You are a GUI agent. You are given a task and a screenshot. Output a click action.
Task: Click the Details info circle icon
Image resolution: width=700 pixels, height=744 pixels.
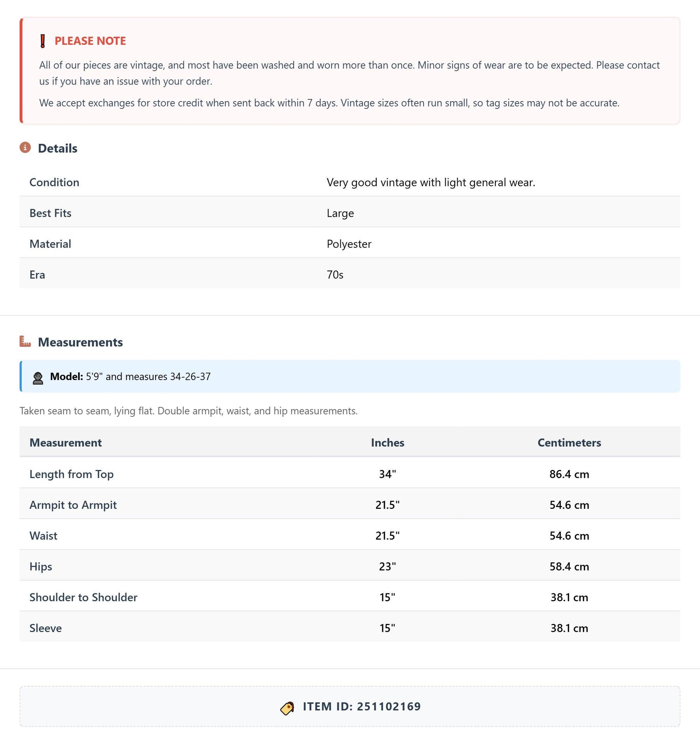[x=25, y=147]
